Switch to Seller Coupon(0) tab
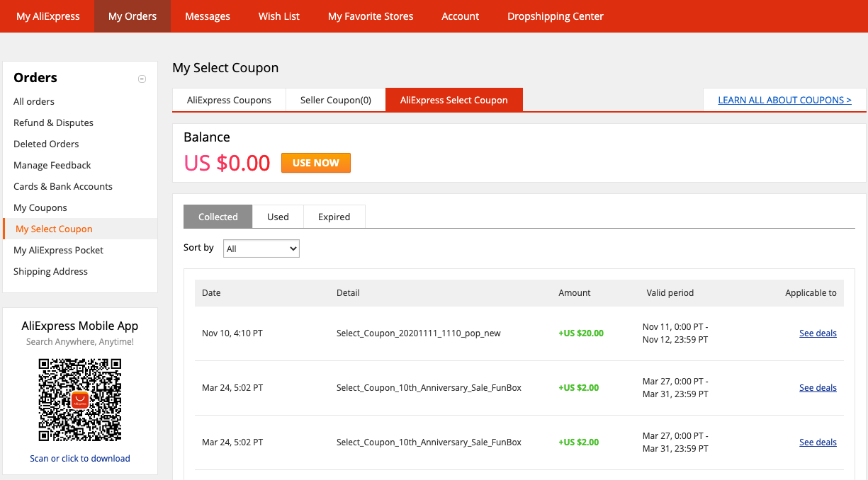The image size is (868, 480). [336, 100]
